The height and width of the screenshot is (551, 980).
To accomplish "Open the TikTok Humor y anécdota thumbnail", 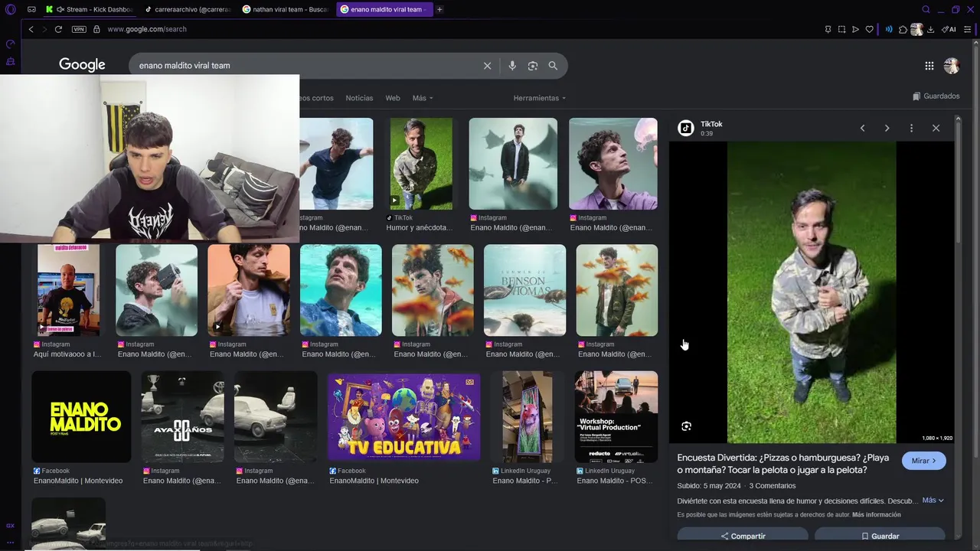I will point(421,164).
